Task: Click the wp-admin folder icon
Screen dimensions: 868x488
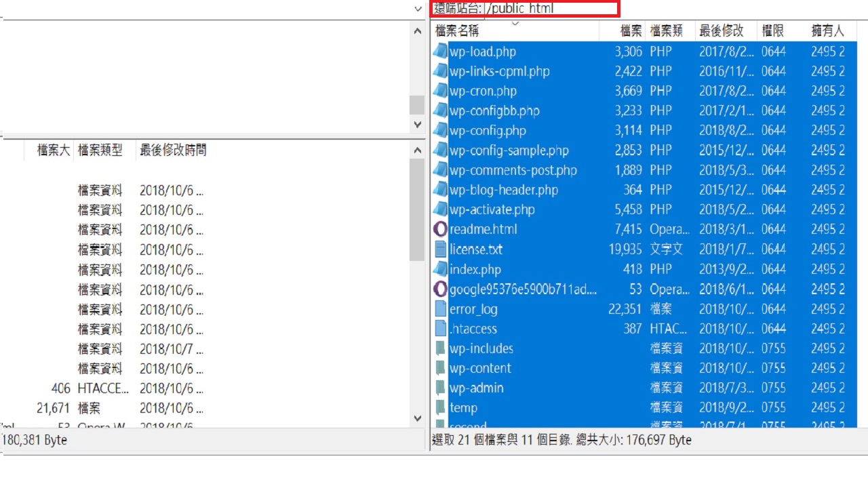Action: [440, 388]
